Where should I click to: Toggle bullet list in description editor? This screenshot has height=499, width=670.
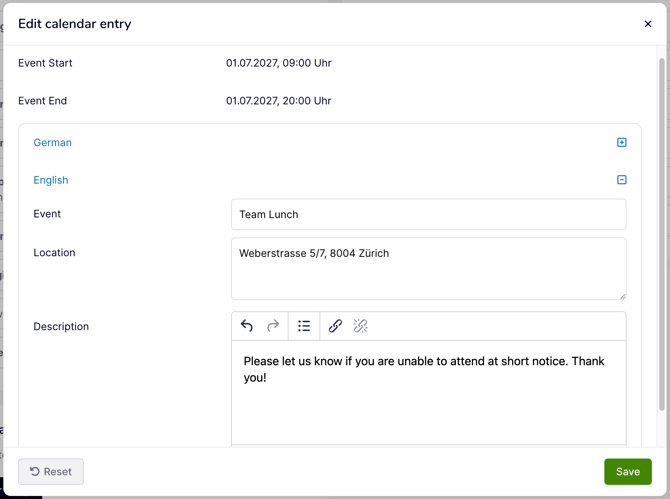(x=304, y=326)
